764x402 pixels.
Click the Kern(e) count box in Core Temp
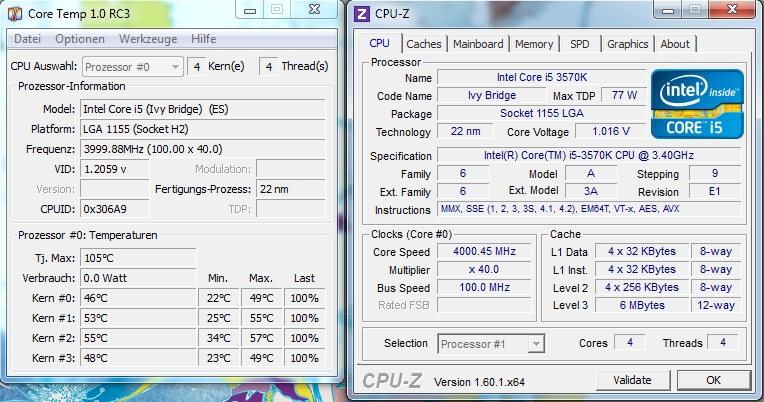click(x=196, y=67)
